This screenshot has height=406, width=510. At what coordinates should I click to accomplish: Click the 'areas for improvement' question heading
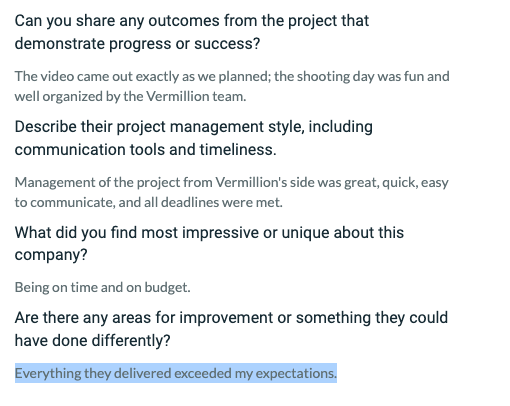click(231, 329)
